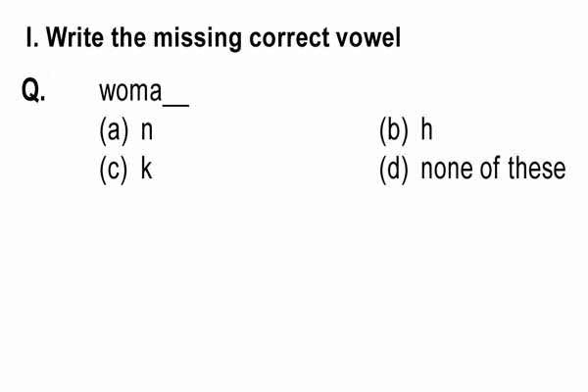Click the word these in option d
The height and width of the screenshot is (392, 588).
tap(537, 168)
